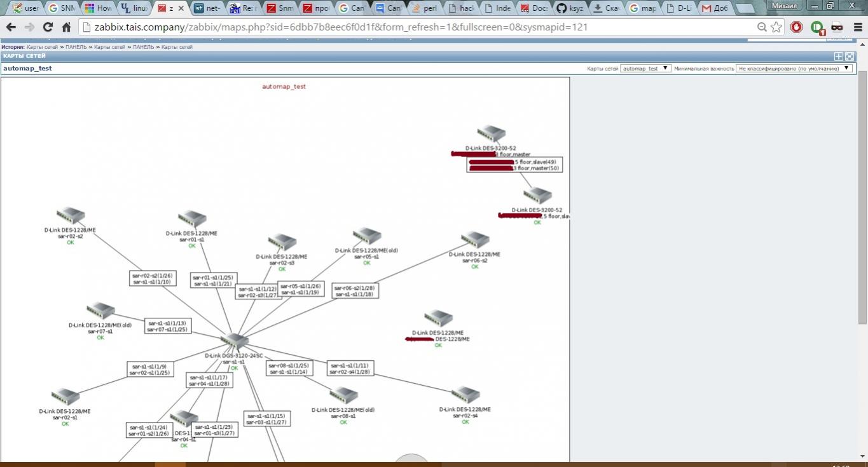Add map to favorites with plus icon
Screen dimensions: 868x467
(x=839, y=57)
